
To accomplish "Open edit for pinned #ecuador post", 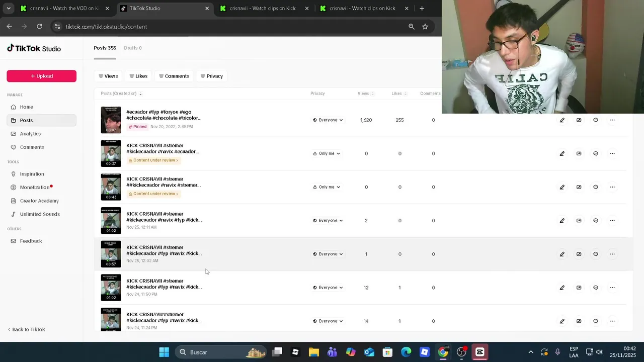I will (x=562, y=120).
